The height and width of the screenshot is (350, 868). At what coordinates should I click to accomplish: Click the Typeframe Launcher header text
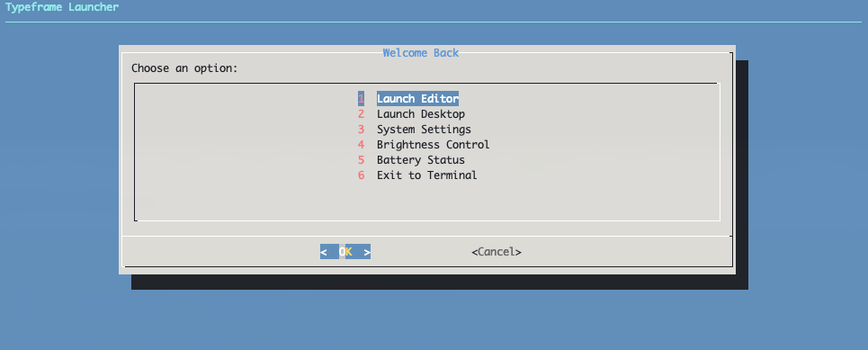point(62,7)
